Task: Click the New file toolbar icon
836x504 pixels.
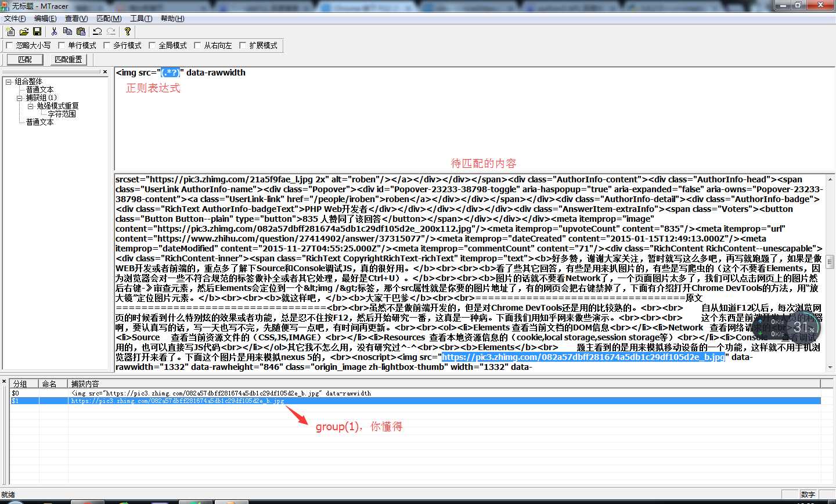Action: pyautogui.click(x=10, y=31)
